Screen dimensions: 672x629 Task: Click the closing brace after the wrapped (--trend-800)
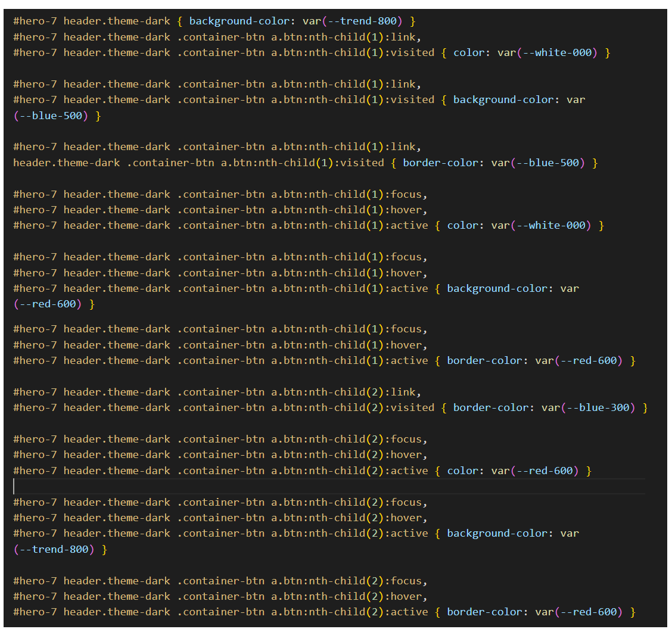(x=104, y=549)
